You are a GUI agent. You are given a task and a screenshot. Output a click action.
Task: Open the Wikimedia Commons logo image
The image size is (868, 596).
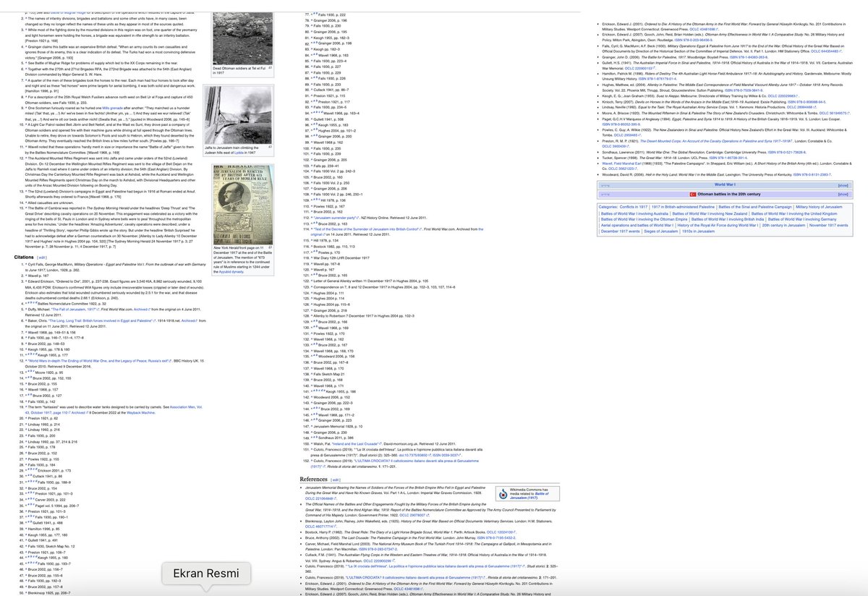point(503,494)
